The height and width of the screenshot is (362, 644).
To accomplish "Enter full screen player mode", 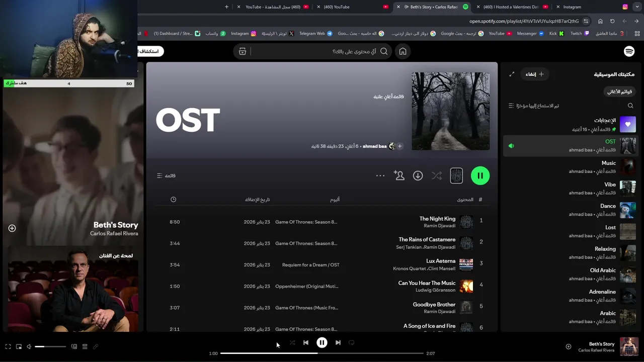I will 8,346.
